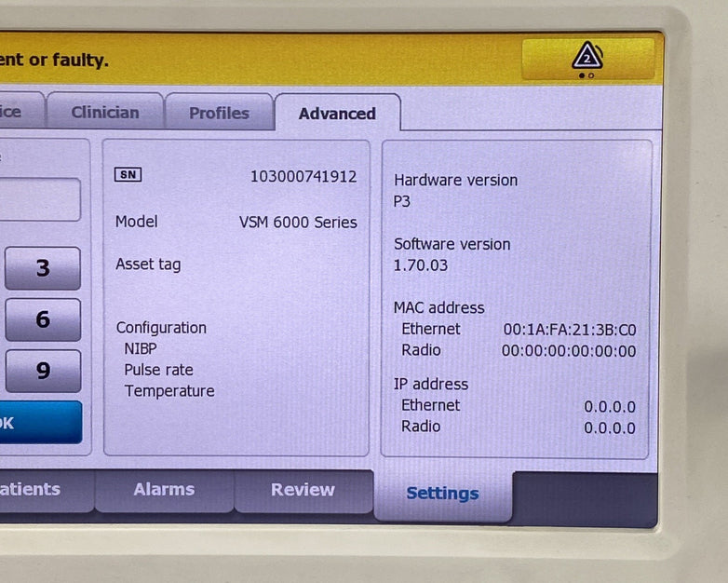Screen dimensions: 728x583
Task: Tap the yellow alarm message banner
Action: pyautogui.click(x=260, y=59)
